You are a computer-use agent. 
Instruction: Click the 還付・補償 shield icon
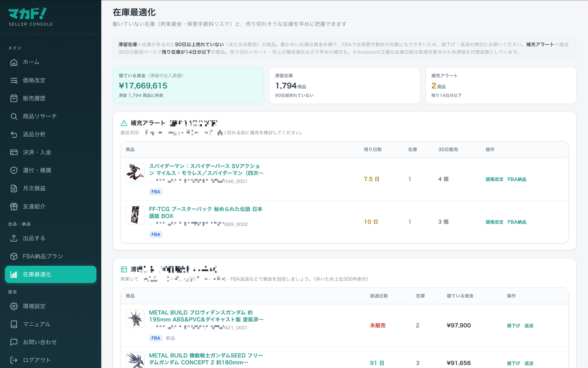click(14, 170)
